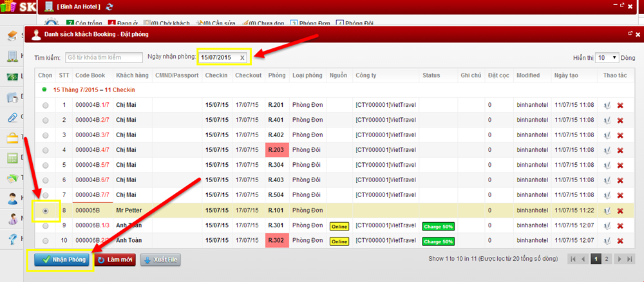Click paperclip icon in left sidebar
This screenshot has width=644, height=282.
click(x=12, y=117)
